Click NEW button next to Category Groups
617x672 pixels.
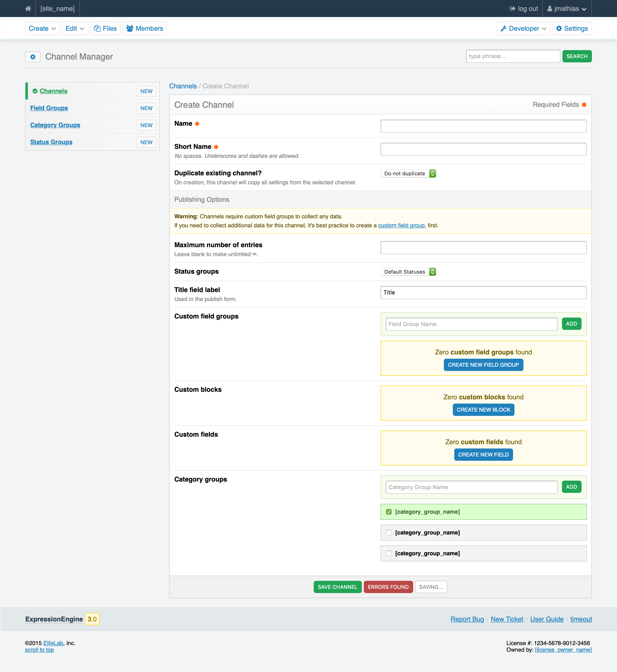pos(146,125)
